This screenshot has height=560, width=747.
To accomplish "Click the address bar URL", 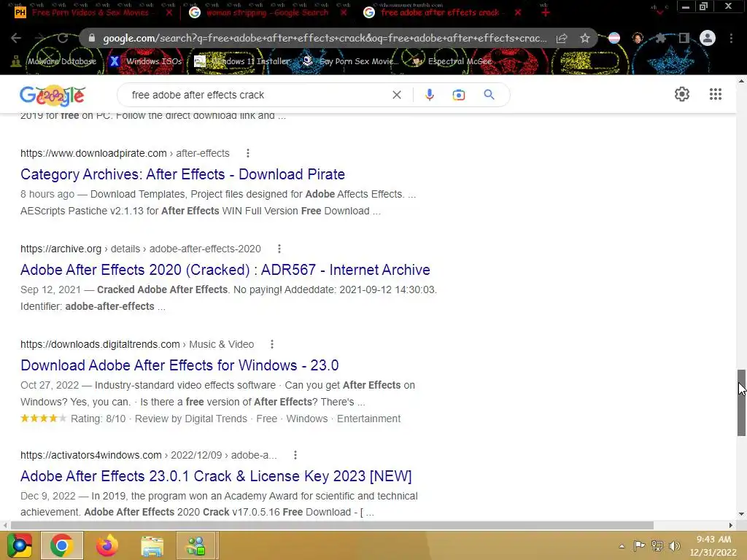I will [x=325, y=38].
